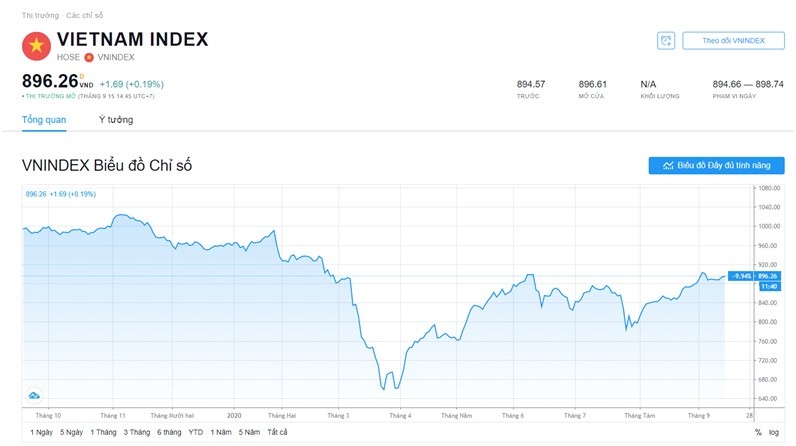Switch chart range to 6 tháng

[169, 432]
